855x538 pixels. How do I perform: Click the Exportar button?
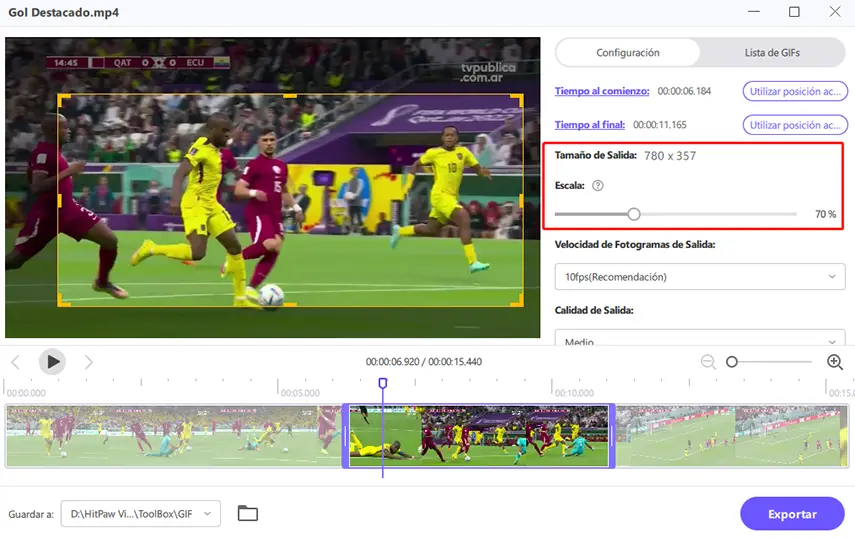pos(792,514)
